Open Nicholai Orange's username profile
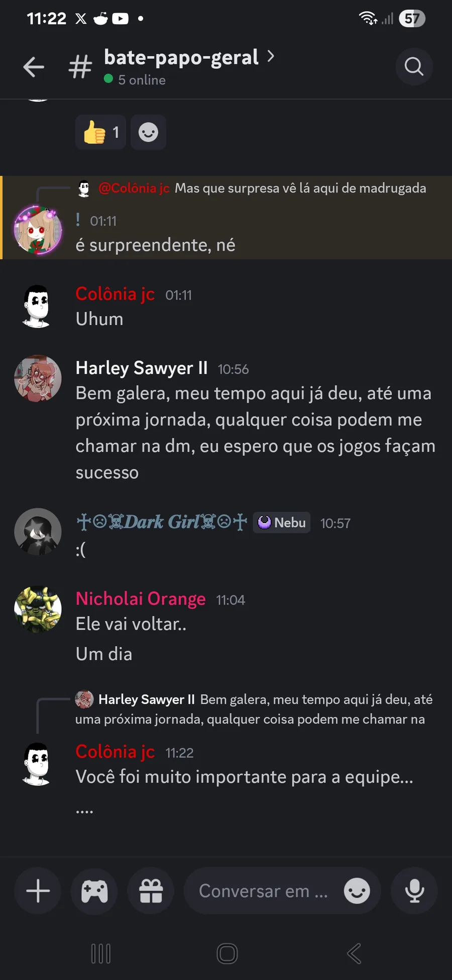Viewport: 452px width, 980px height. [141, 599]
